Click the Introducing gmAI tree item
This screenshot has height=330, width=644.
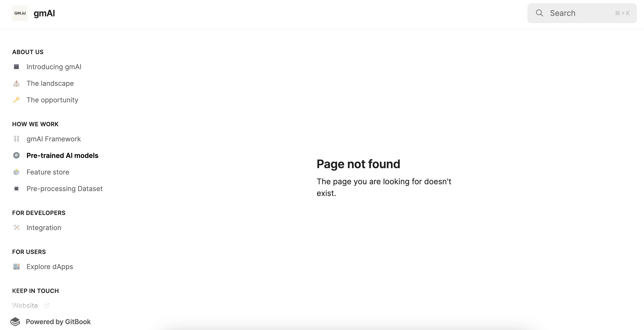[x=54, y=67]
